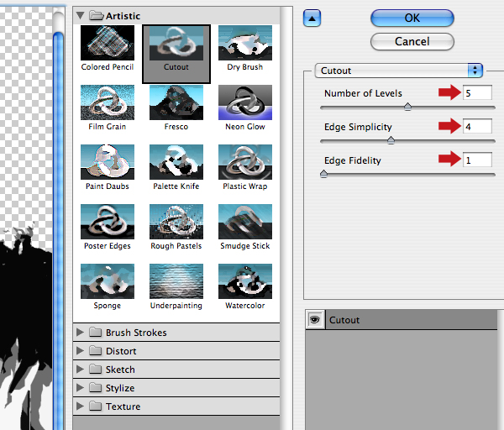Select the Colored Pencil filter thumbnail
Image resolution: width=504 pixels, height=430 pixels.
(108, 43)
